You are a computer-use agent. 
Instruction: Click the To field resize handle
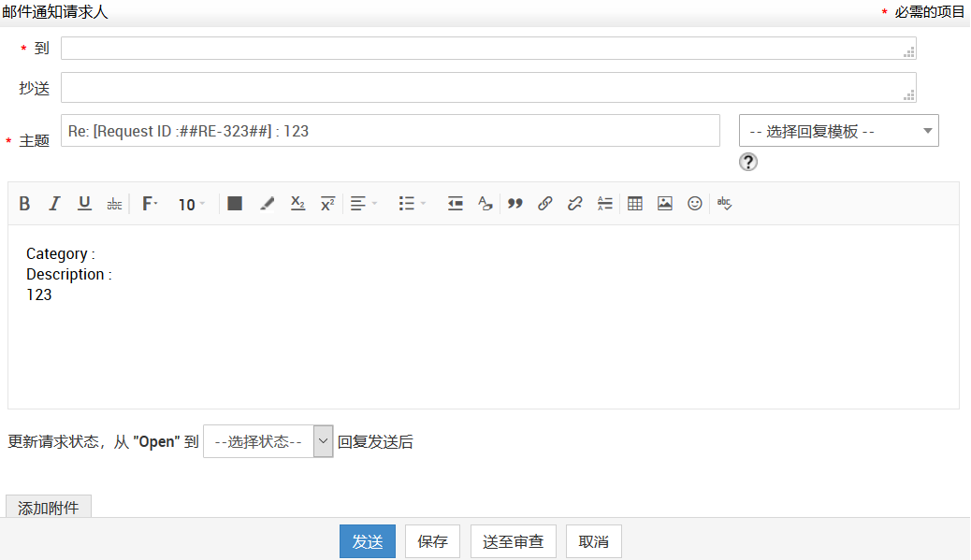(x=908, y=53)
